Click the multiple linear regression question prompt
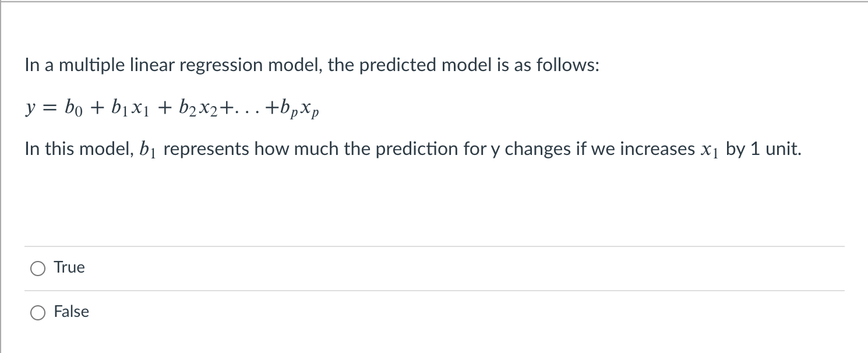Image resolution: width=868 pixels, height=353 pixels. 312,65
